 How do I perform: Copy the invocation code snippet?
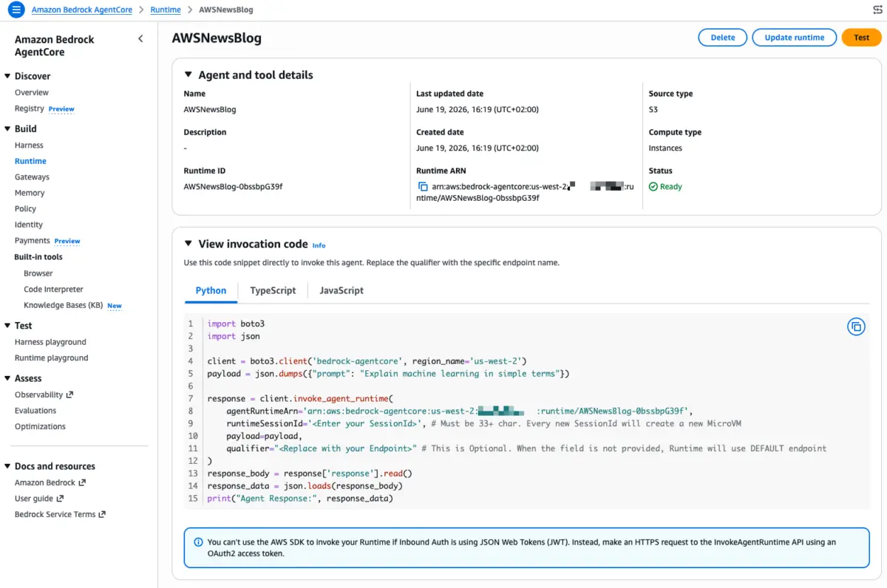point(856,327)
